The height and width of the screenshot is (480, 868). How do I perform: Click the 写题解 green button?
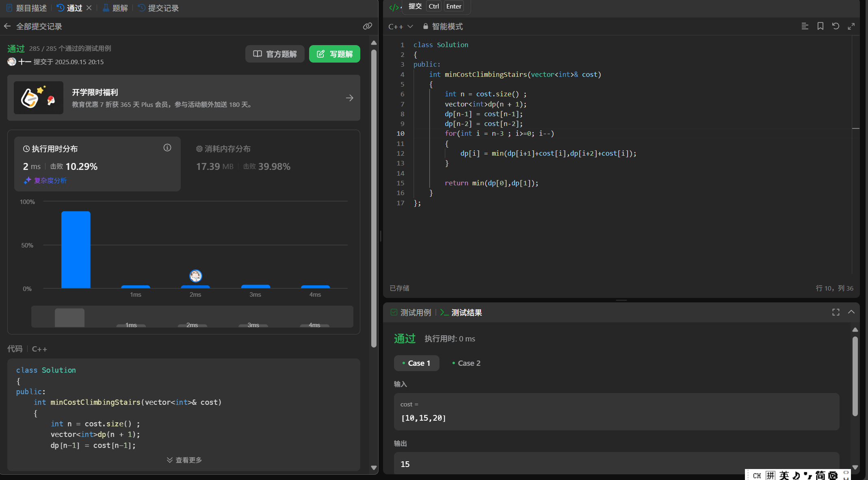coord(334,54)
